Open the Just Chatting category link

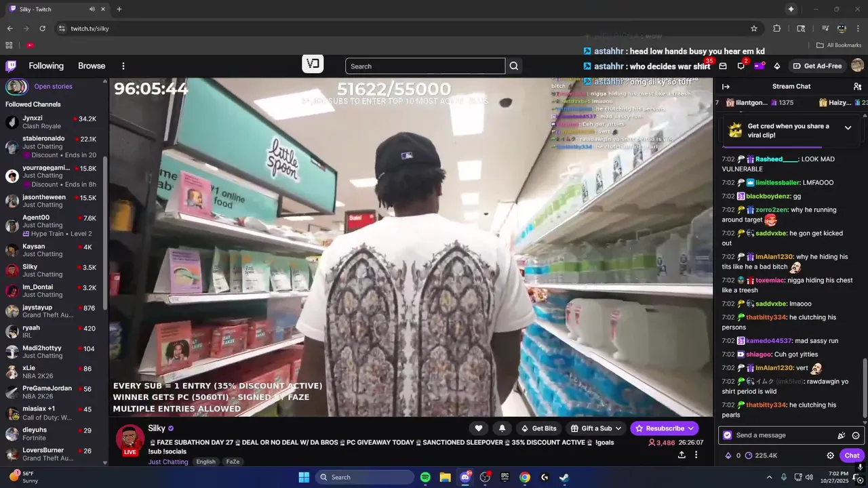168,462
